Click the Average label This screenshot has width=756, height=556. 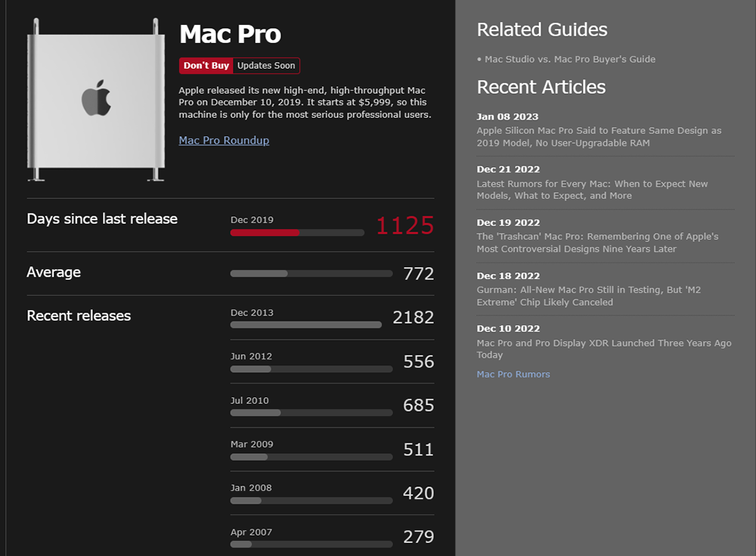click(54, 272)
